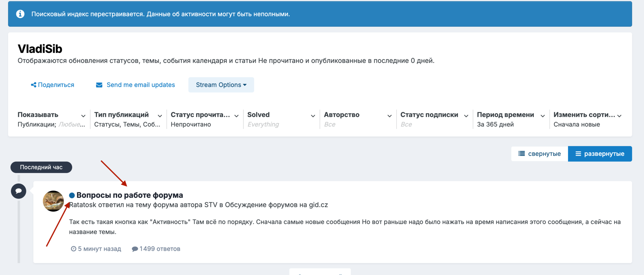Expand the Тип публикаций filter
This screenshot has height=275, width=644.
point(128,119)
